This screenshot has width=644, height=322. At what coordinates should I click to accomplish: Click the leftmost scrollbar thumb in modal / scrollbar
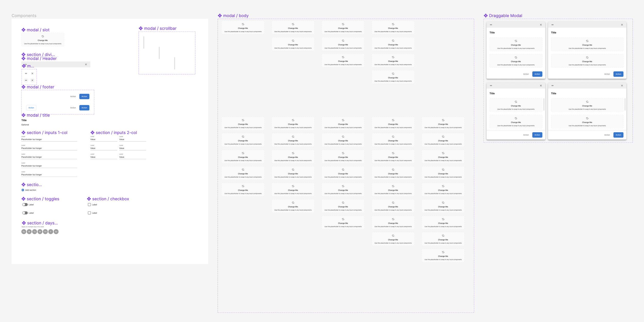point(144,43)
